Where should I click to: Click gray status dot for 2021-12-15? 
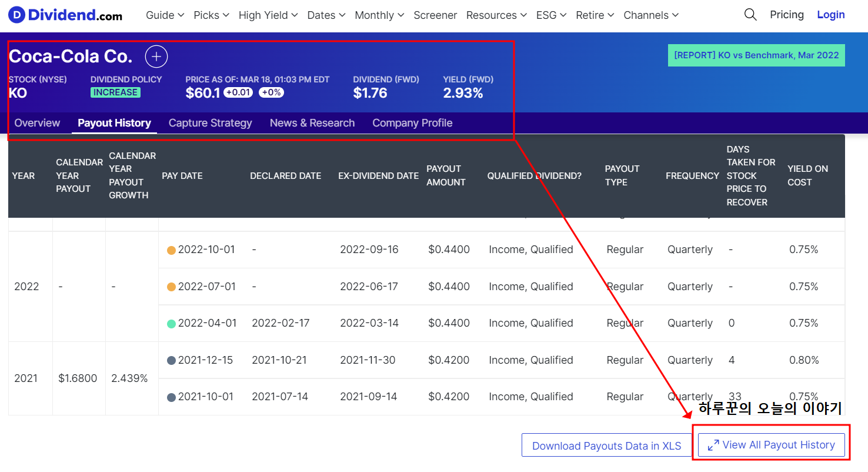[x=172, y=361]
